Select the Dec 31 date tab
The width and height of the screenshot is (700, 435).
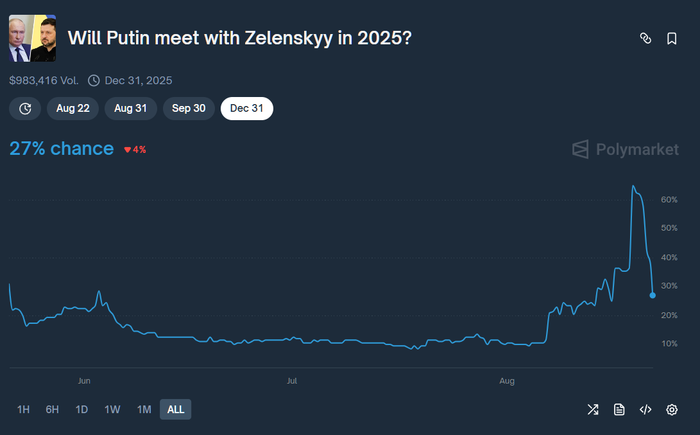pyautogui.click(x=246, y=108)
